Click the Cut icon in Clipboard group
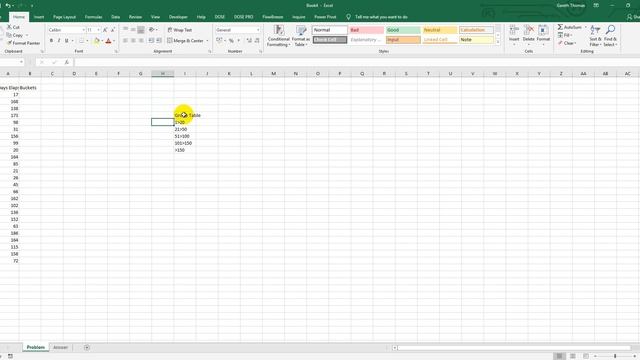The width and height of the screenshot is (640, 360). (x=9, y=27)
